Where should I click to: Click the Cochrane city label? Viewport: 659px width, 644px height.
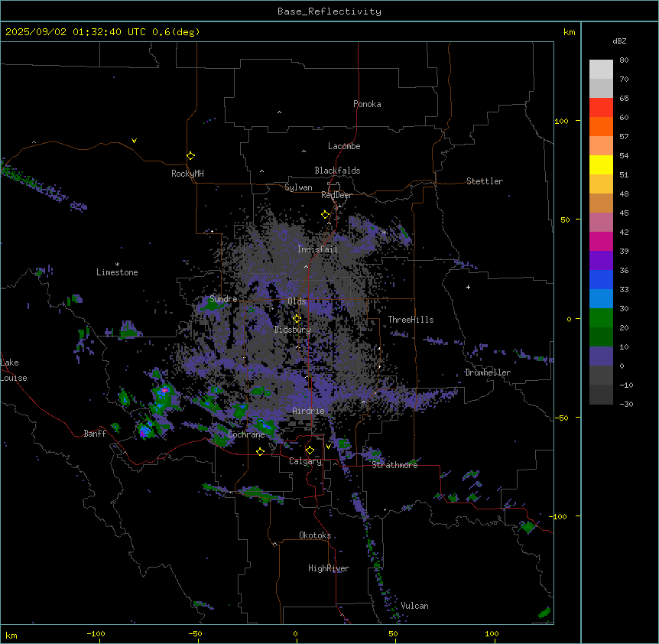click(x=246, y=434)
